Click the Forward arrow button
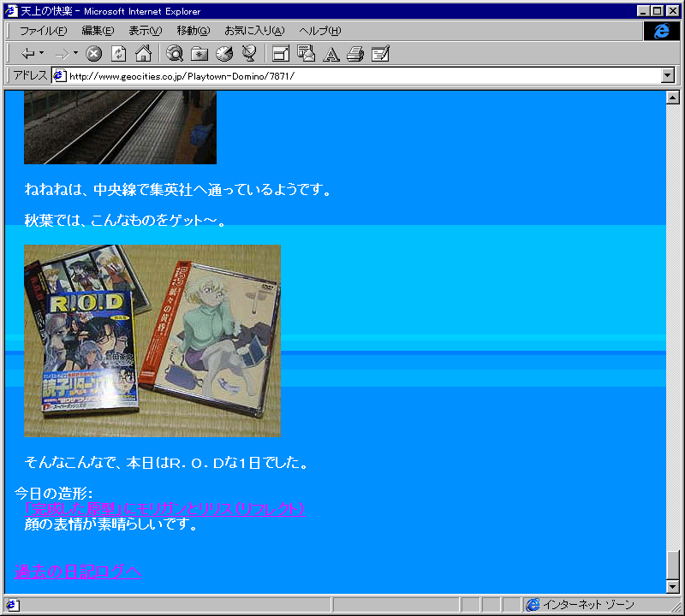The width and height of the screenshot is (685, 616). click(62, 54)
